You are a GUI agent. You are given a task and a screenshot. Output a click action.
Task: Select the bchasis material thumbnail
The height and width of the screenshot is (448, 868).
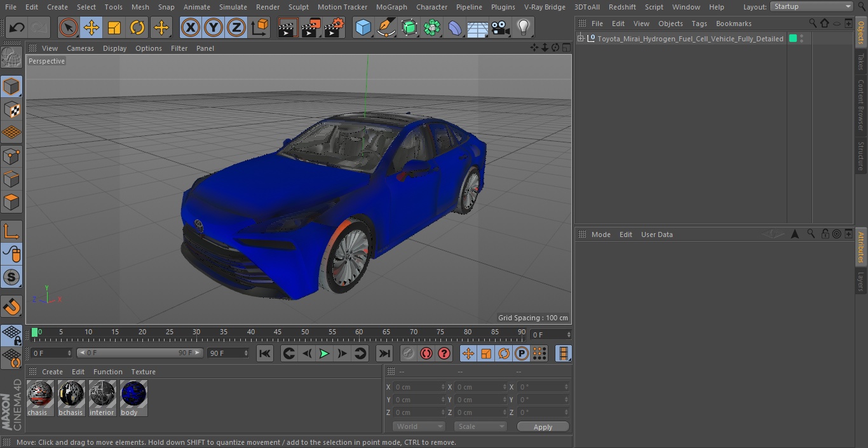71,398
